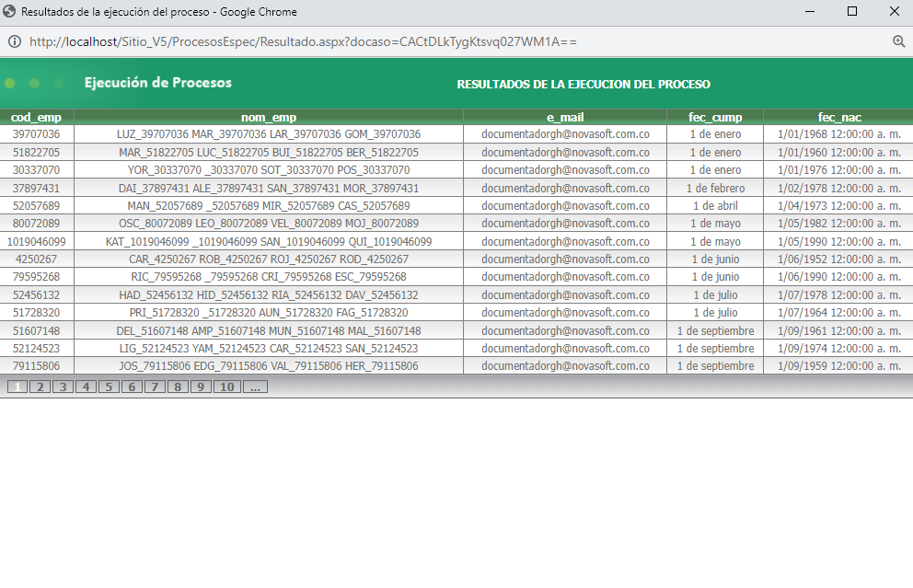The image size is (913, 588).
Task: Select employee code 51607148
Action: pos(36,330)
